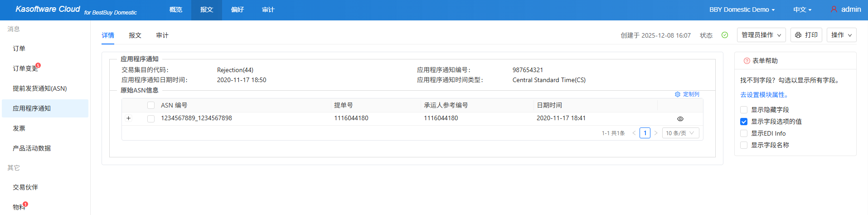Click the 打印 printer button
The width and height of the screenshot is (868, 215).
(x=806, y=35)
